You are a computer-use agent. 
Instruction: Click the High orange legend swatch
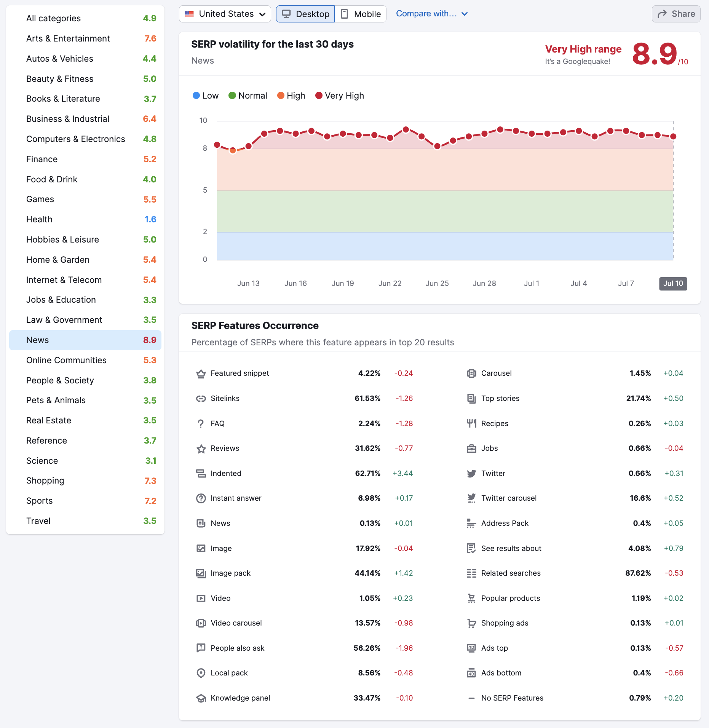[281, 96]
